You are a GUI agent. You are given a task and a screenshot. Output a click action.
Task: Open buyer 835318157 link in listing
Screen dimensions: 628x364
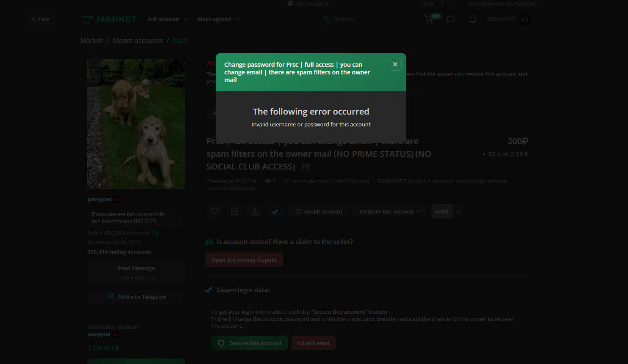[x=392, y=181]
